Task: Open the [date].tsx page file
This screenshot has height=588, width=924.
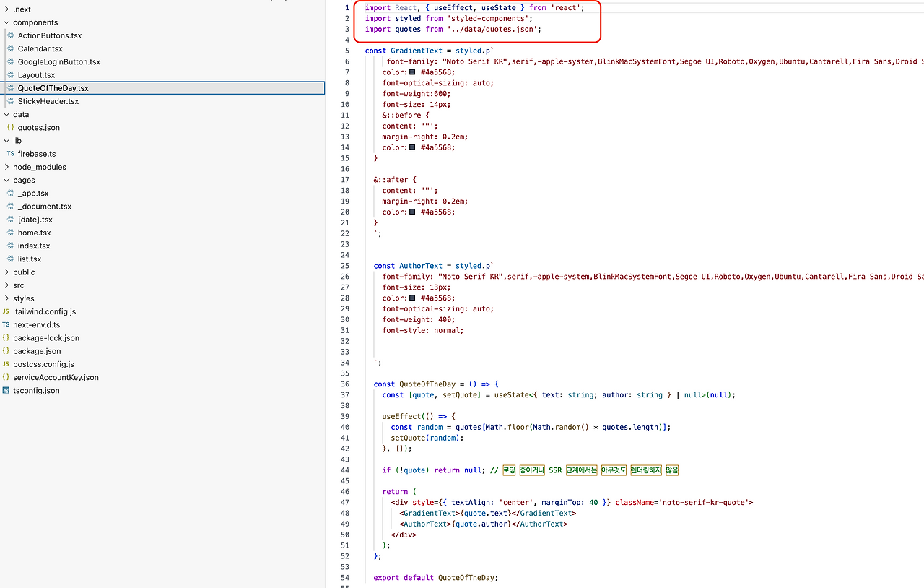Action: [35, 220]
